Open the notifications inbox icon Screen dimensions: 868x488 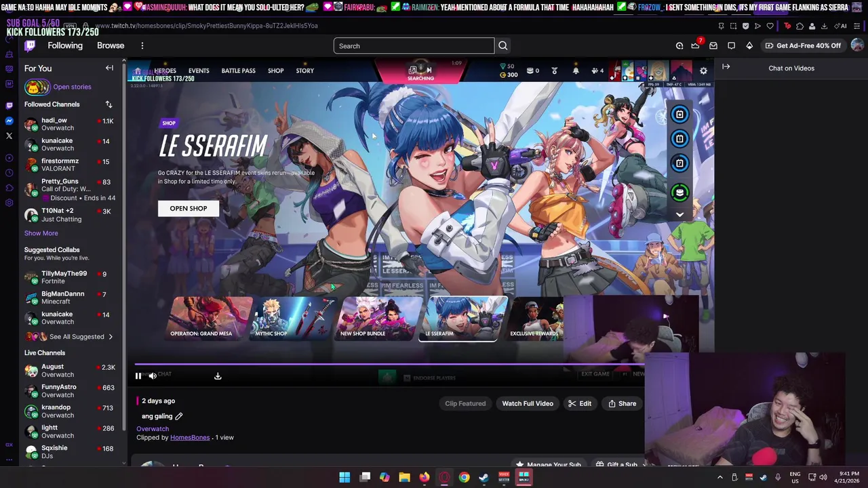pos(713,45)
